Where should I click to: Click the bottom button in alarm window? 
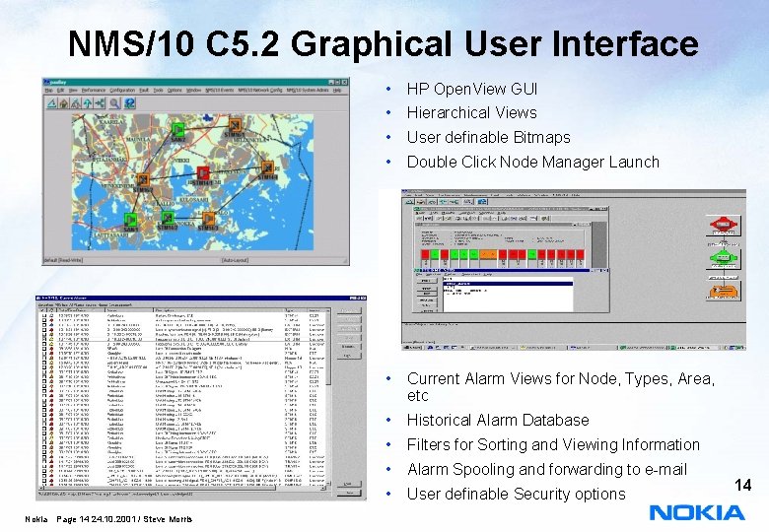pos(349,493)
